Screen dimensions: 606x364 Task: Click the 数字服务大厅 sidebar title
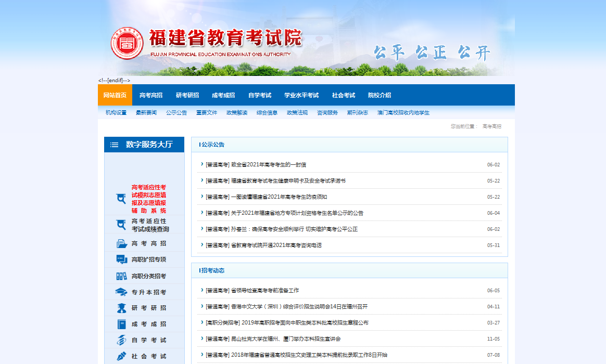(x=149, y=145)
